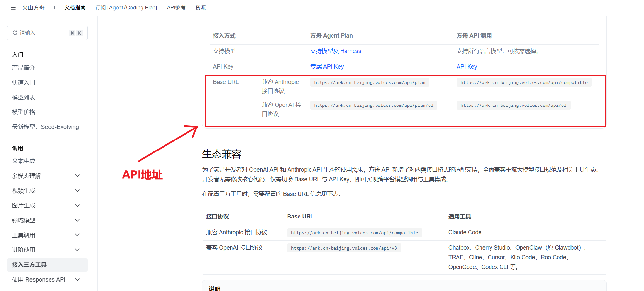Viewport: 644px width, 291px height.
Task: Follow the 支持模型及 Harness link
Action: 335,51
